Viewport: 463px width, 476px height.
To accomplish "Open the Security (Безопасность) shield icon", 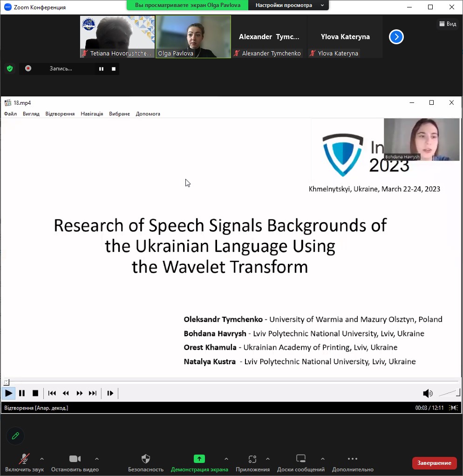I will (x=146, y=459).
